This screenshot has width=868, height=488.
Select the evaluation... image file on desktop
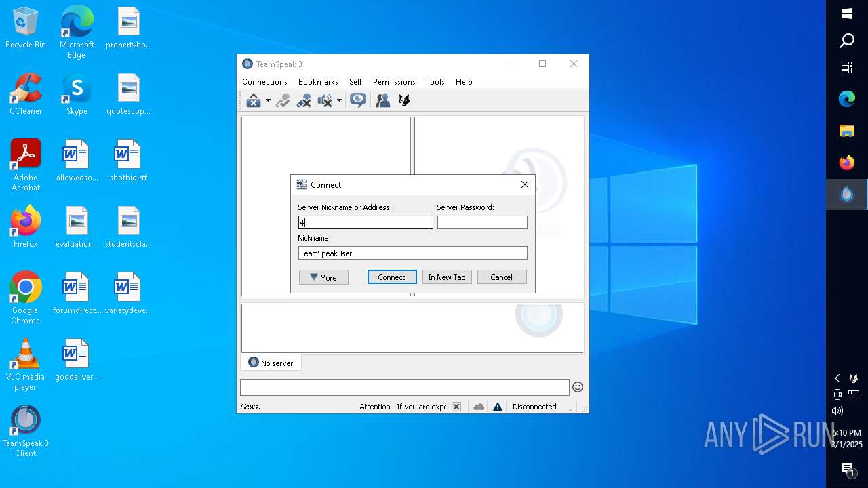[x=77, y=227]
